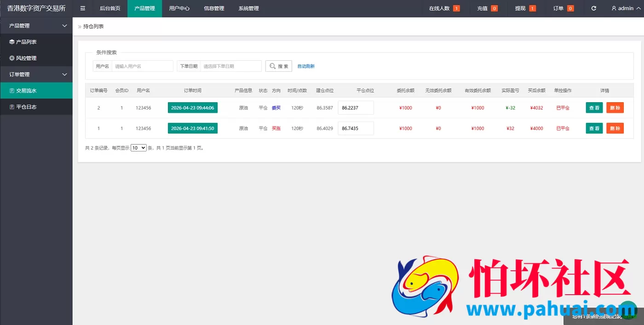
Task: Click the 香港数字资产交易所 site logo text
Action: coord(36,8)
